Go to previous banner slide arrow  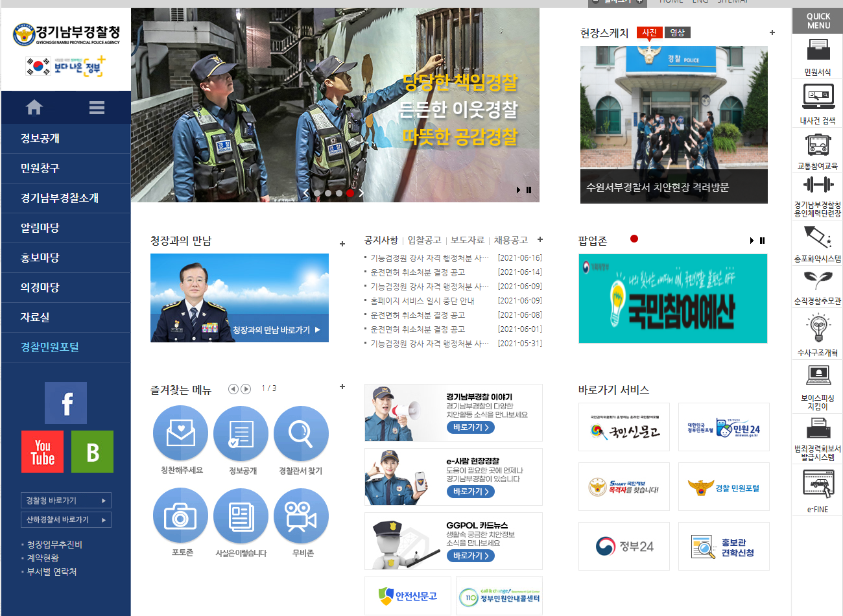tap(306, 193)
